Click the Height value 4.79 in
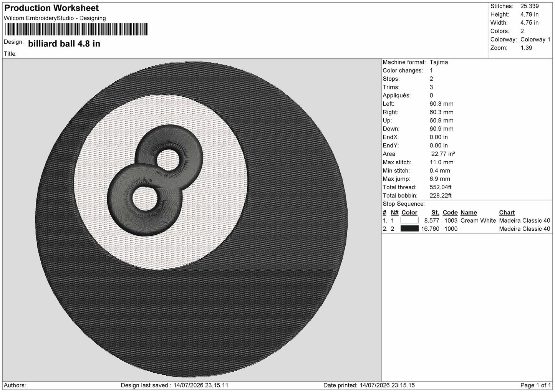This screenshot has width=555, height=392. click(x=530, y=15)
